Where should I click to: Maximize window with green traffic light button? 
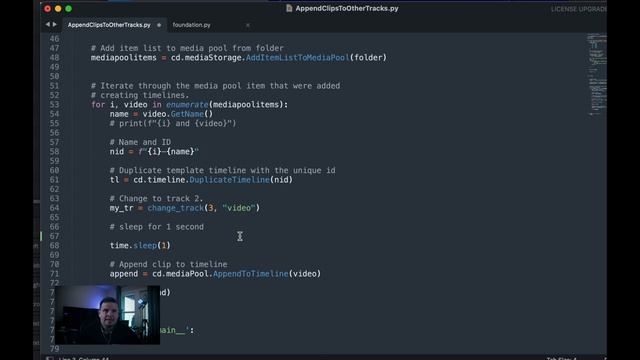pos(69,9)
